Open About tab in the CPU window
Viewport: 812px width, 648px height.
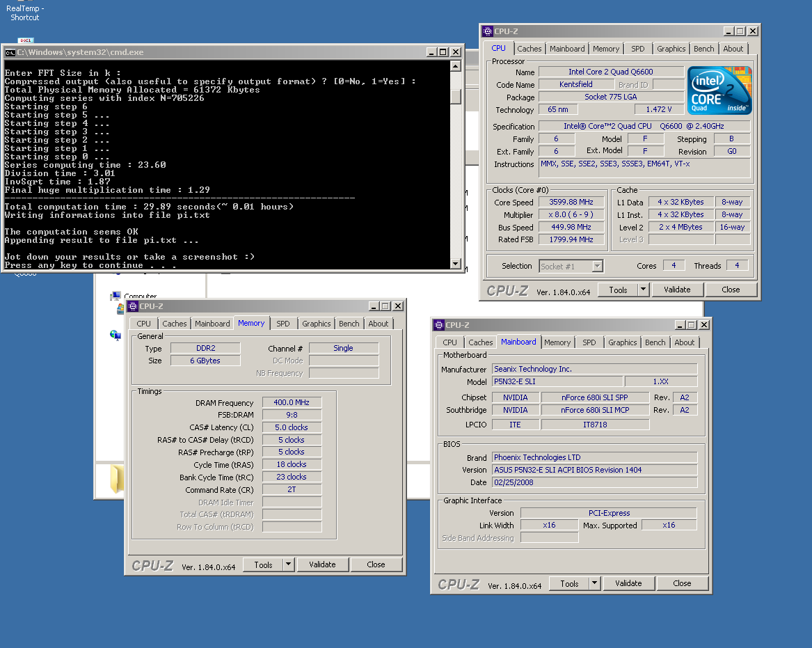pyautogui.click(x=733, y=49)
